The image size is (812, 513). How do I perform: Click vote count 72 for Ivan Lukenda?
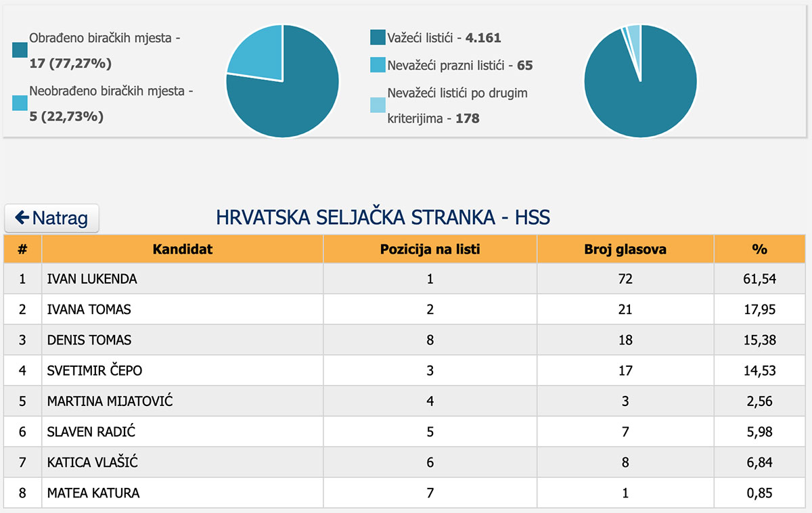pos(625,279)
